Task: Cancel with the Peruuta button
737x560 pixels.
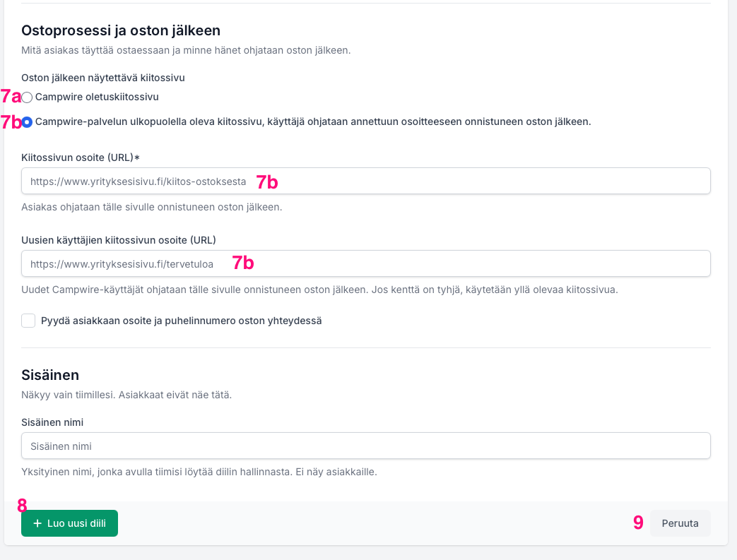Action: (680, 523)
